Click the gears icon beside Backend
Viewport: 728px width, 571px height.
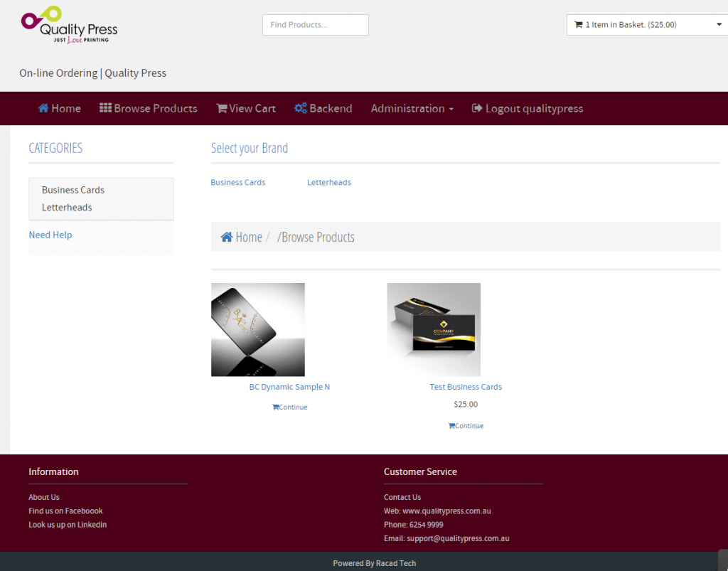(301, 108)
